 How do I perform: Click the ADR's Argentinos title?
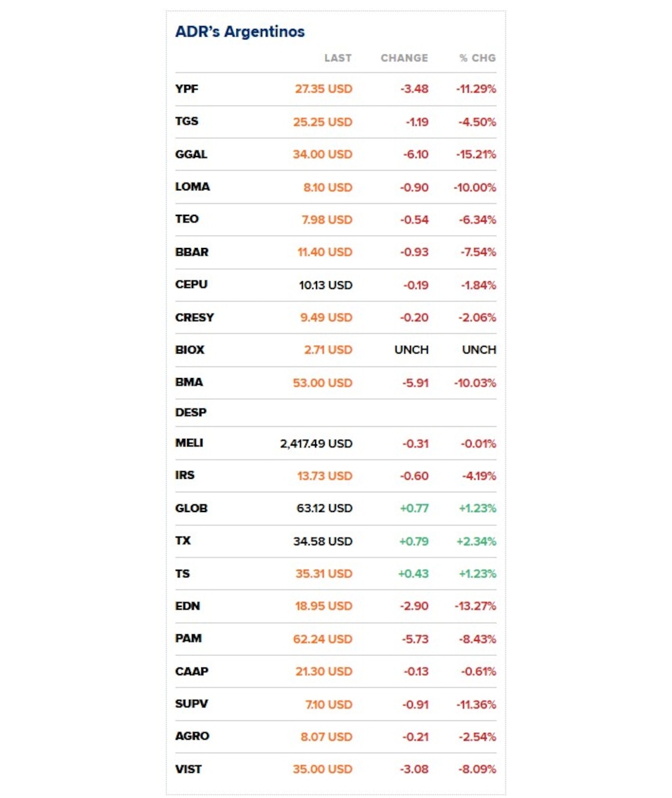[240, 31]
